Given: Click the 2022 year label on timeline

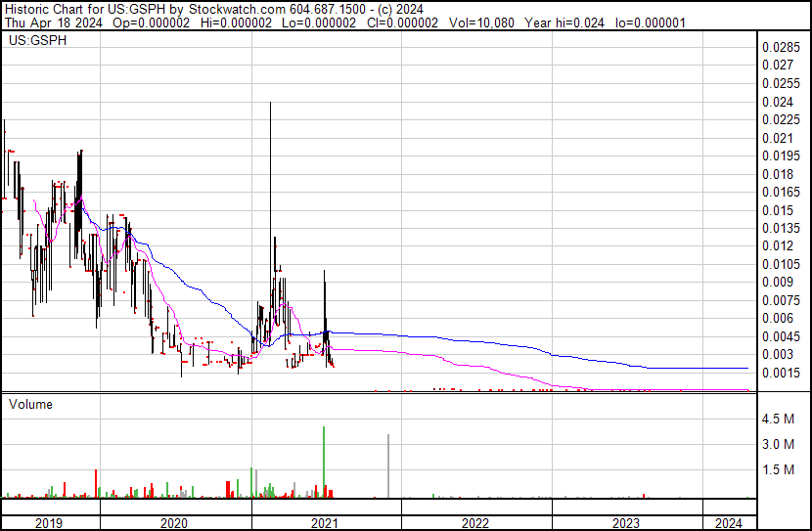Looking at the screenshot, I should (475, 523).
